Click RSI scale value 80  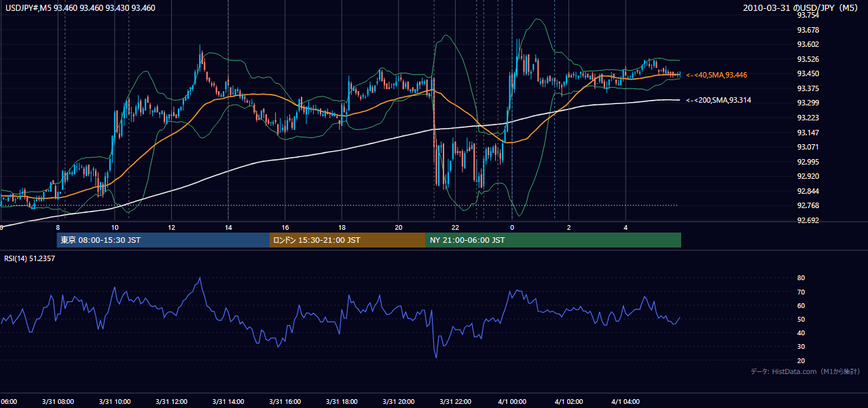(x=801, y=278)
